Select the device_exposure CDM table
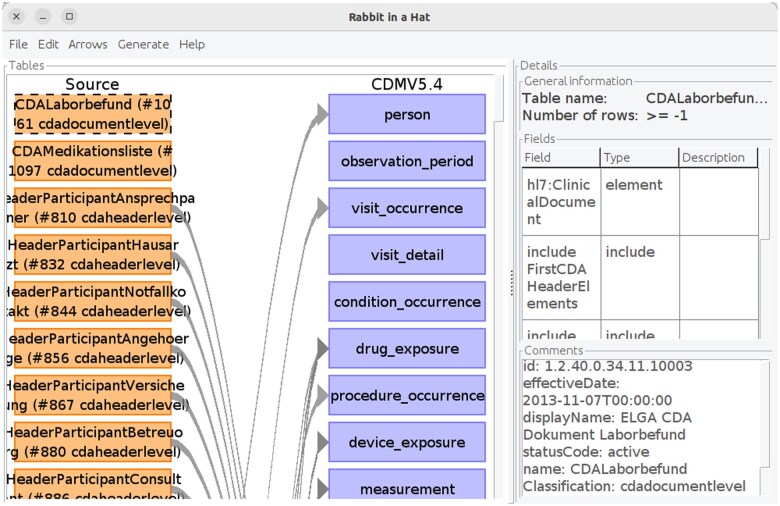 [407, 441]
